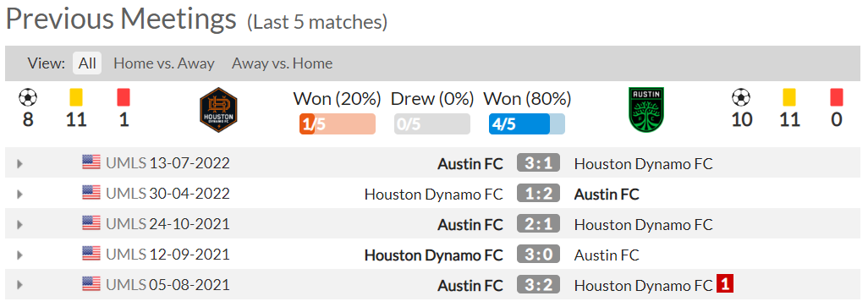Click the Austin FC green crest logo

[646, 108]
